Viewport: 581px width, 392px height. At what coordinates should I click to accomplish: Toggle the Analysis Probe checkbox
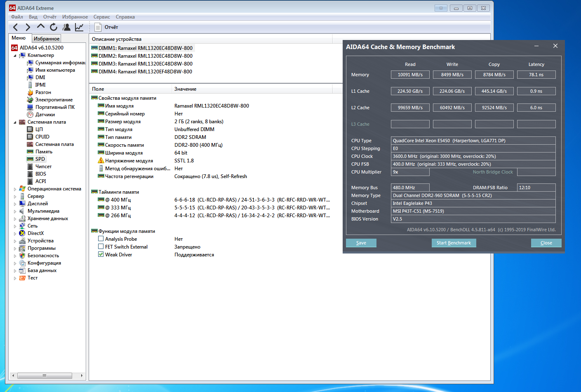coord(101,239)
